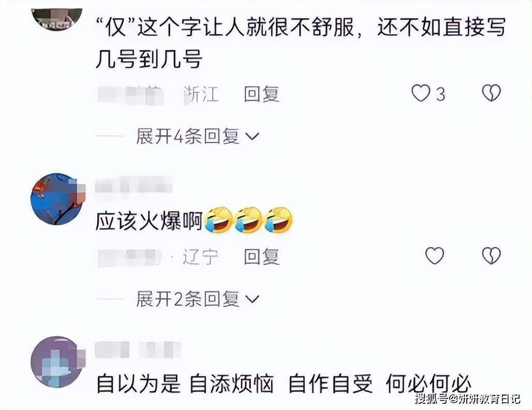
Task: Reply to the Liaoning user's comment
Action: (261, 257)
